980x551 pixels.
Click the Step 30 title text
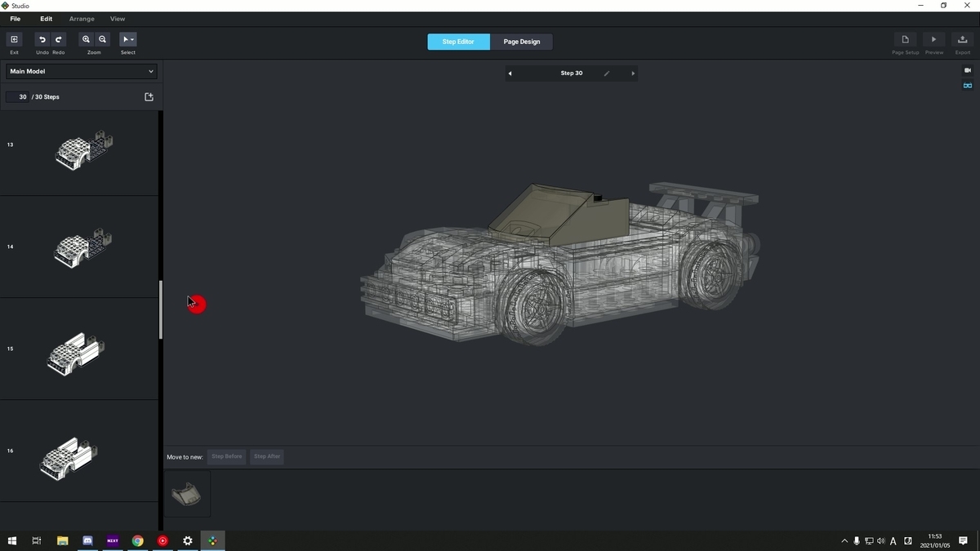click(x=572, y=73)
